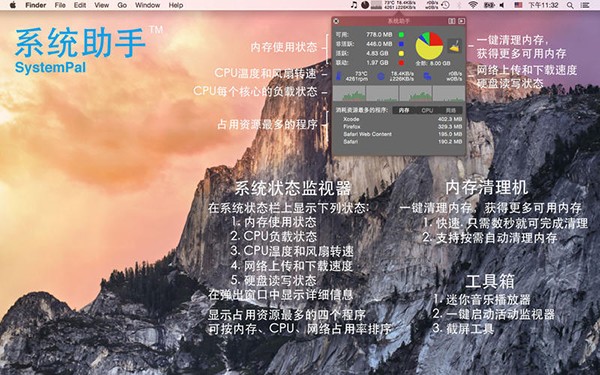The width and height of the screenshot is (600, 375).
Task: Select the CPU sort tab
Action: pyautogui.click(x=427, y=110)
